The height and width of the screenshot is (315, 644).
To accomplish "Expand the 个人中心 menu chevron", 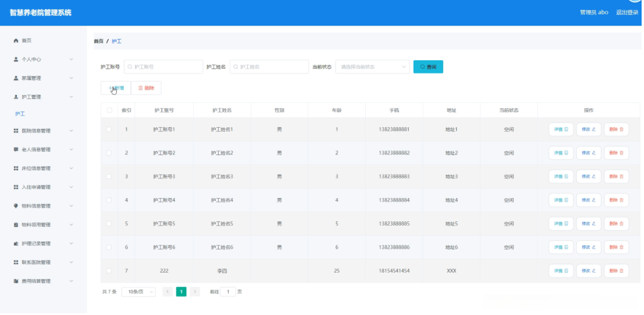I will point(71,59).
